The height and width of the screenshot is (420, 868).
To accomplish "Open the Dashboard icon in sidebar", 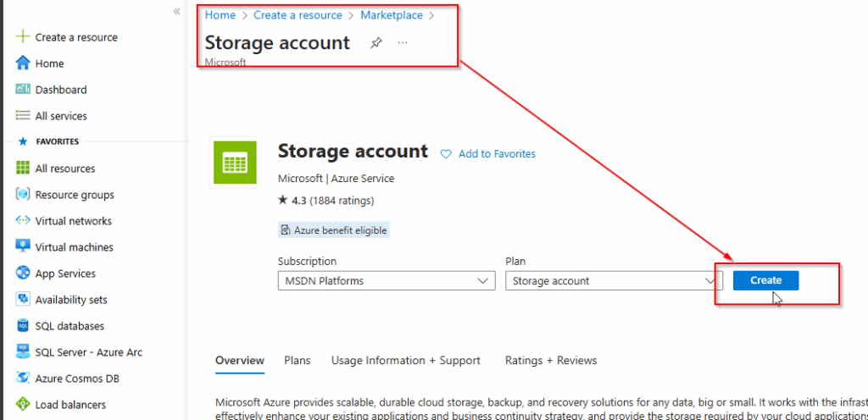I will click(x=23, y=89).
